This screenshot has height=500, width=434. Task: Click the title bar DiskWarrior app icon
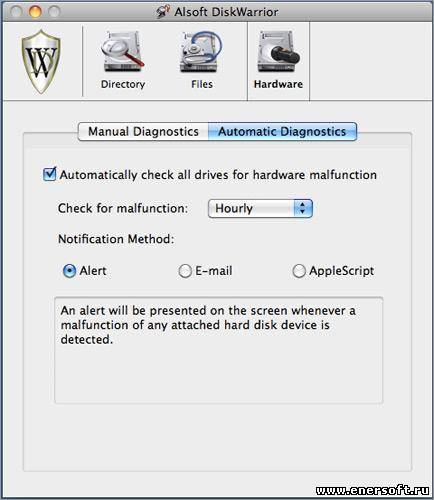click(163, 12)
